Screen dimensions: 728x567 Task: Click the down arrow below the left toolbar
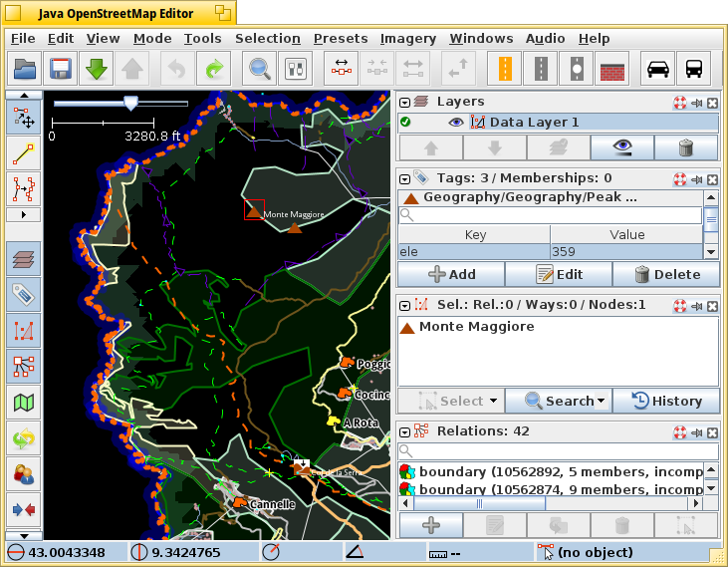pyautogui.click(x=24, y=536)
